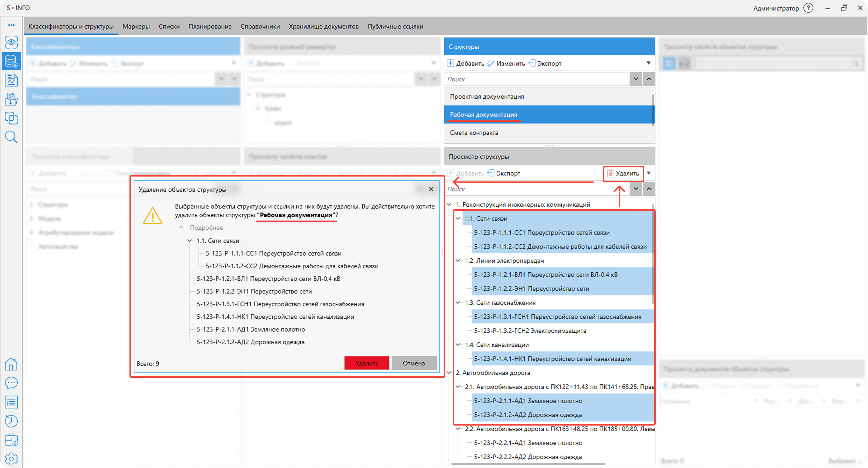Open the clock history sidebar icon
Viewport: 868px width, 468px height.
pos(11,421)
